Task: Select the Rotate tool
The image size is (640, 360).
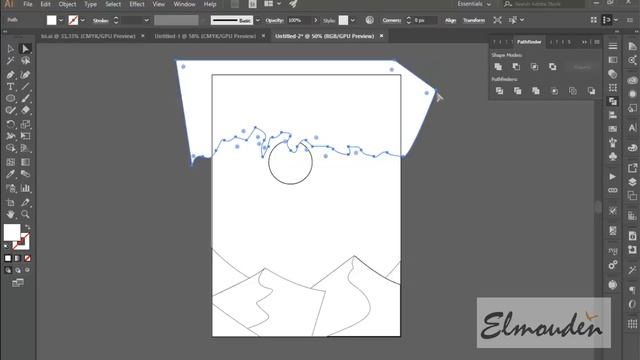Action: 11,124
